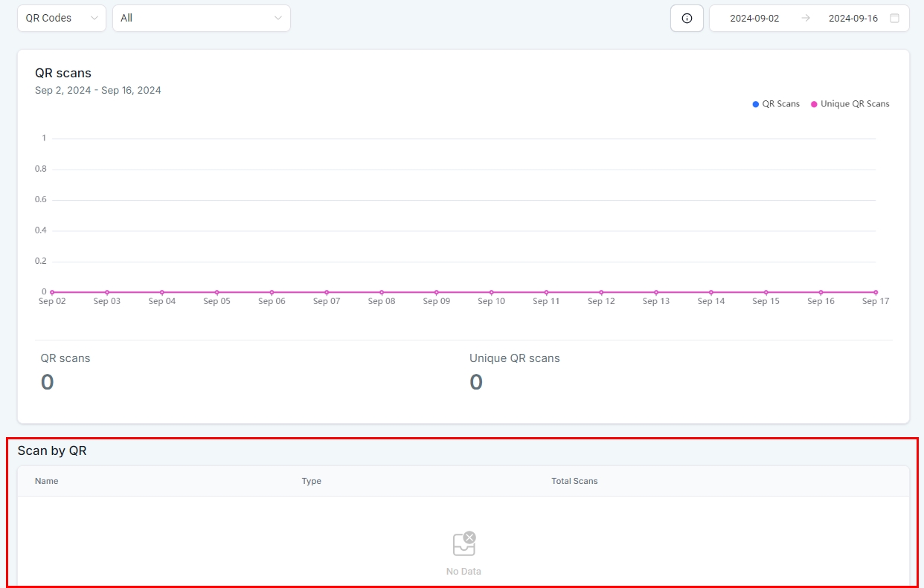This screenshot has width=924, height=588.
Task: Select the Sep 09 data point on chart
Action: tap(437, 292)
